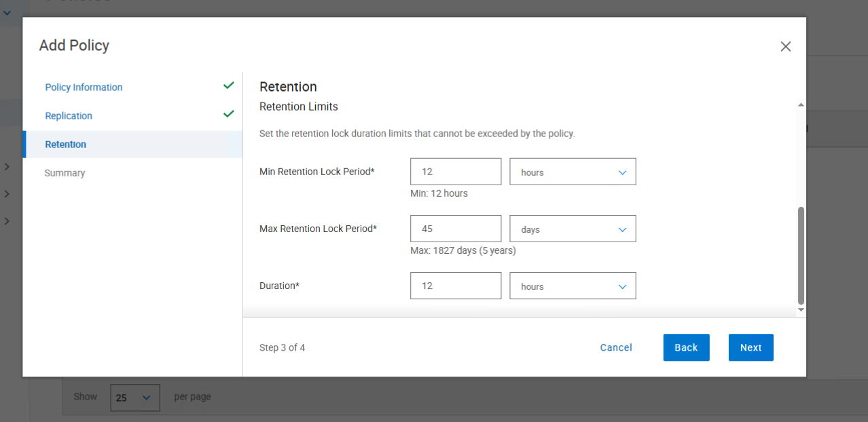The image size is (868, 422).
Task: Click the 'Min Retention Lock Period*' label
Action: click(317, 172)
